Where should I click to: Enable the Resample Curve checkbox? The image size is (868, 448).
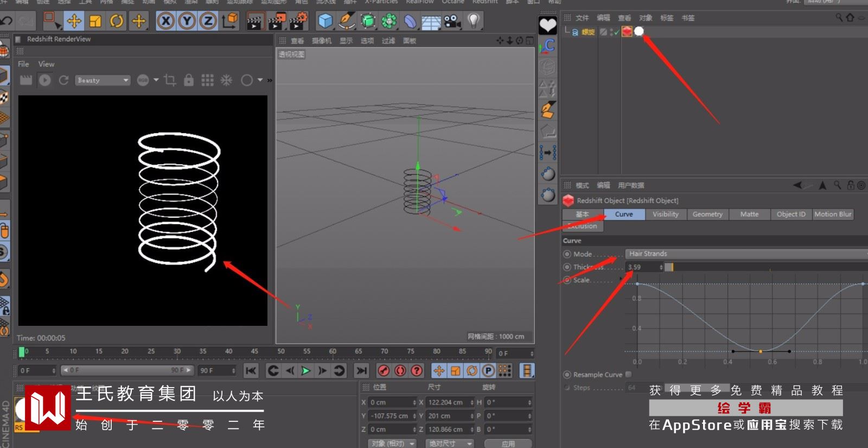(x=628, y=374)
